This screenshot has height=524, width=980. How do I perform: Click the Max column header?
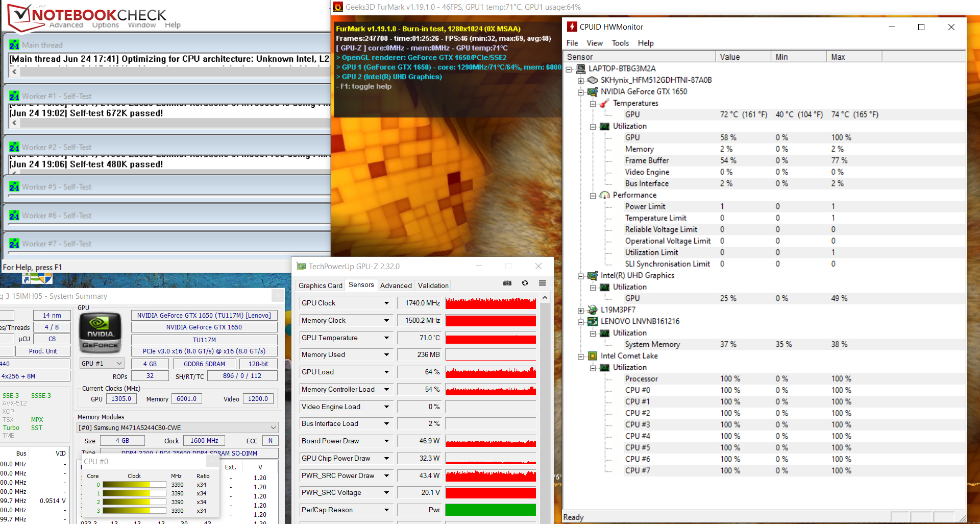click(x=854, y=57)
